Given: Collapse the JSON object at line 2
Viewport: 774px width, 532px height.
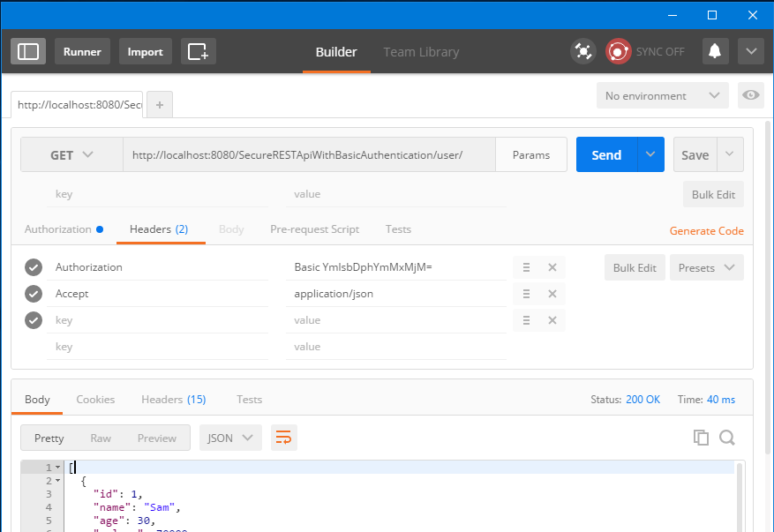Looking at the screenshot, I should [57, 480].
